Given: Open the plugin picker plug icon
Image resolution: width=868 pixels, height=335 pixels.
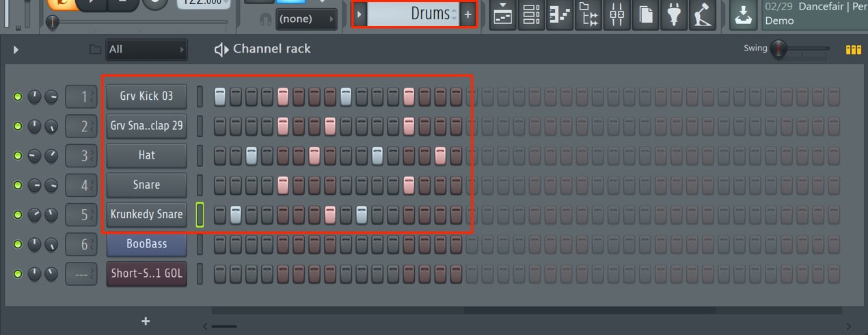Looking at the screenshot, I should (674, 15).
